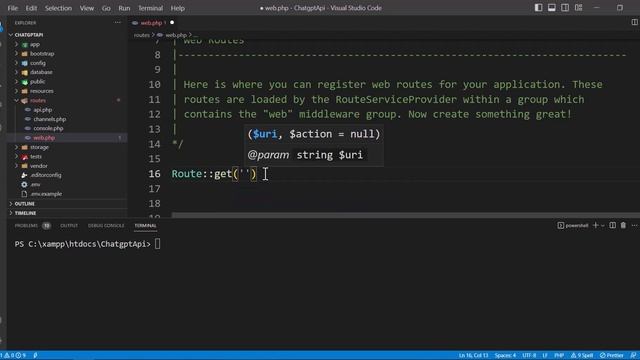Click routes in breadcrumb

[x=142, y=35]
